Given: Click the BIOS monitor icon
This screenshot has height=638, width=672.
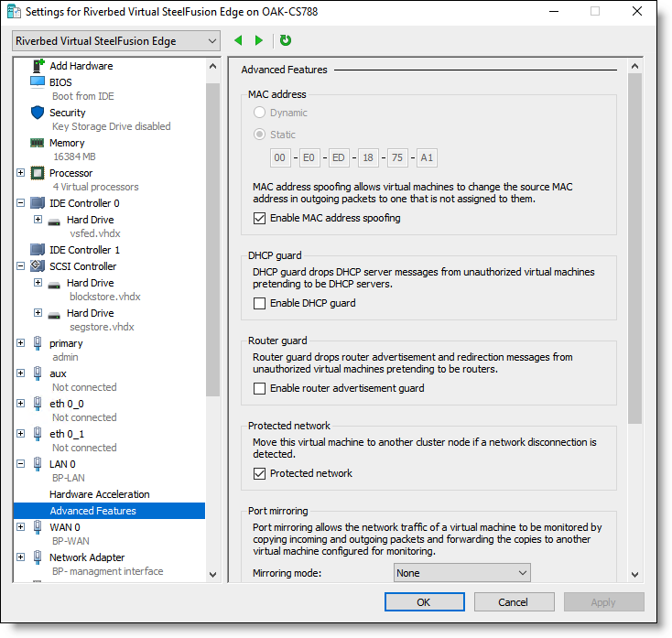Looking at the screenshot, I should (38, 81).
